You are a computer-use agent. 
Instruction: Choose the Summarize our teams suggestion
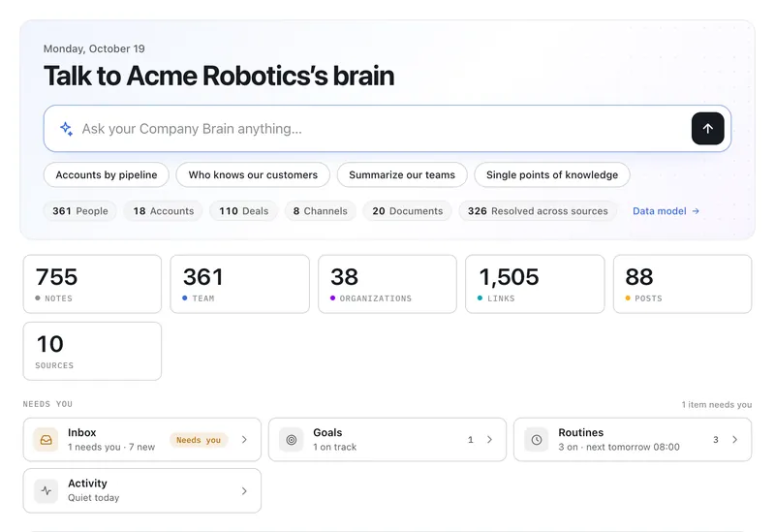pos(402,175)
